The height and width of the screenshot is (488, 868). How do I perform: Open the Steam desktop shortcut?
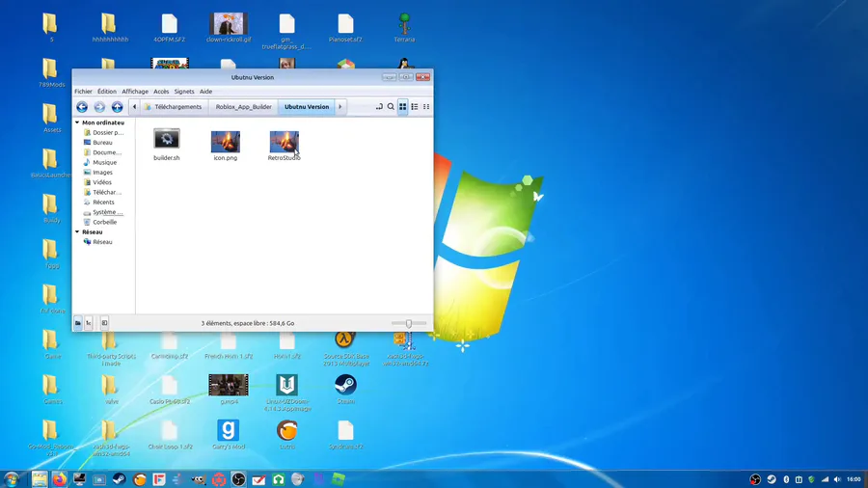(345, 390)
